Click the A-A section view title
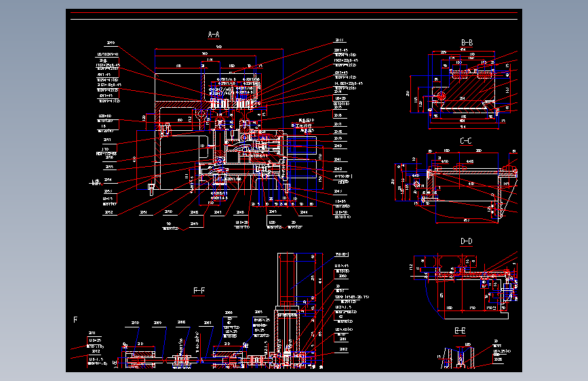This screenshot has width=588, height=381. click(x=214, y=35)
